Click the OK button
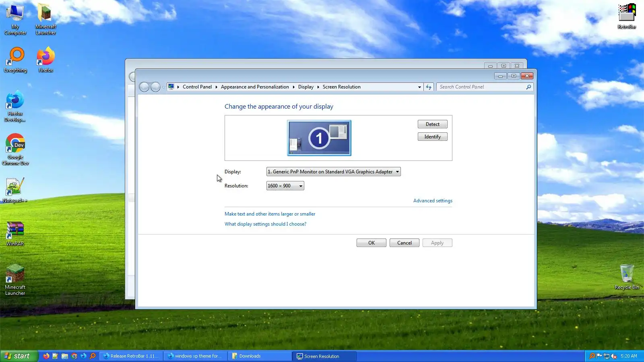This screenshot has height=362, width=644. tap(372, 243)
